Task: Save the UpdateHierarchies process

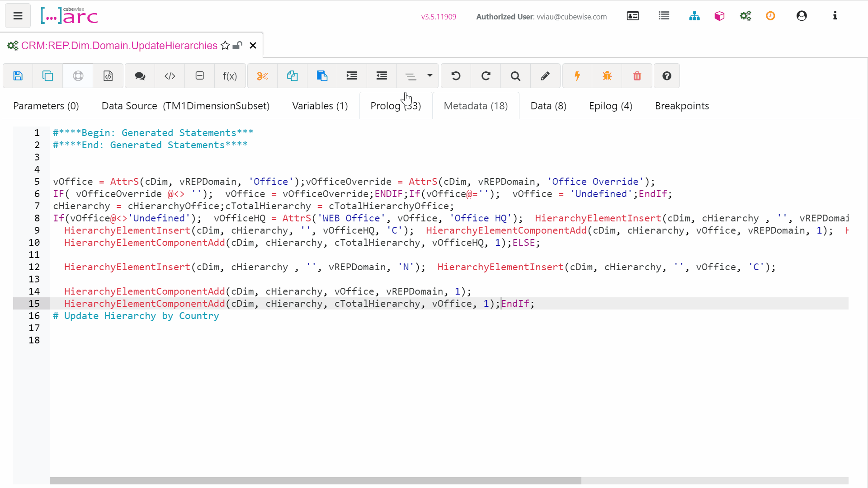Action: [18, 75]
